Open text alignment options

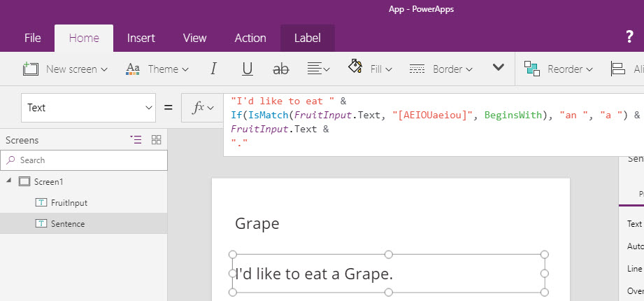click(318, 69)
